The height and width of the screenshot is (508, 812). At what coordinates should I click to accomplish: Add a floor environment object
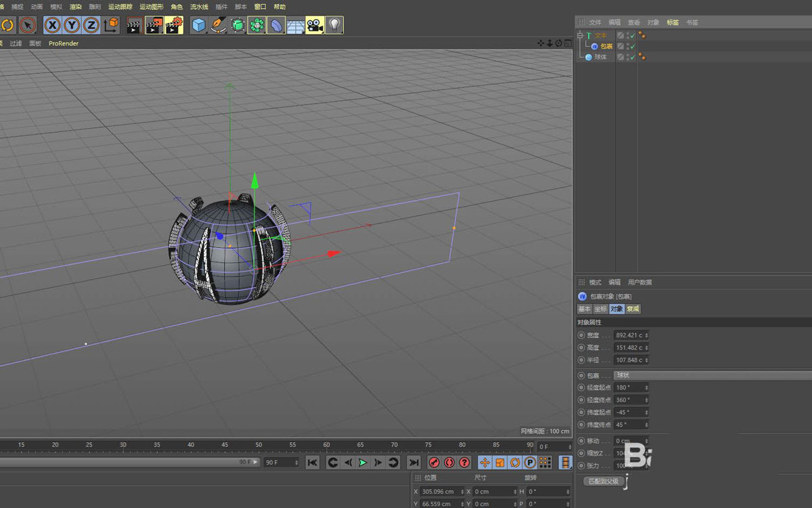click(x=295, y=26)
